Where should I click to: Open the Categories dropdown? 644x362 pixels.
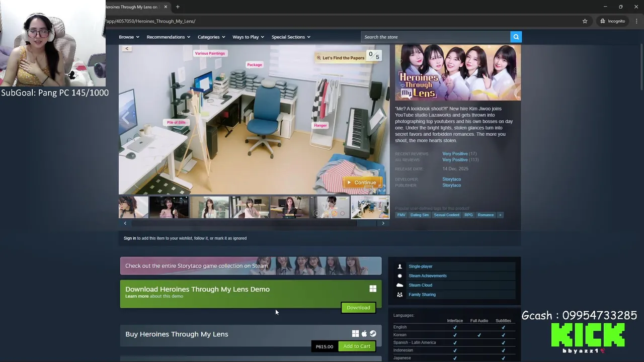[x=211, y=37]
